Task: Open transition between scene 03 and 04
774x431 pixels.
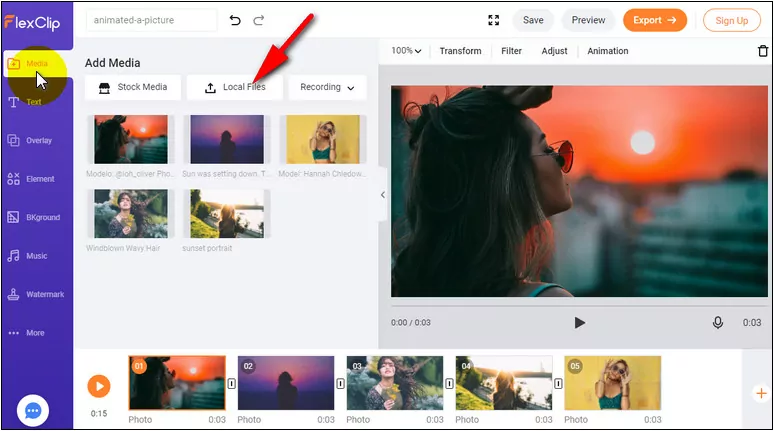Action: click(x=449, y=384)
